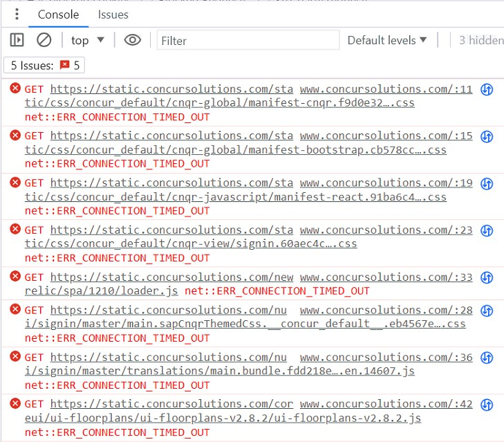Viewport: 504px width, 442px height.
Task: Click the network icon next to the concursolutions.com/:33 link
Action: pos(487,277)
